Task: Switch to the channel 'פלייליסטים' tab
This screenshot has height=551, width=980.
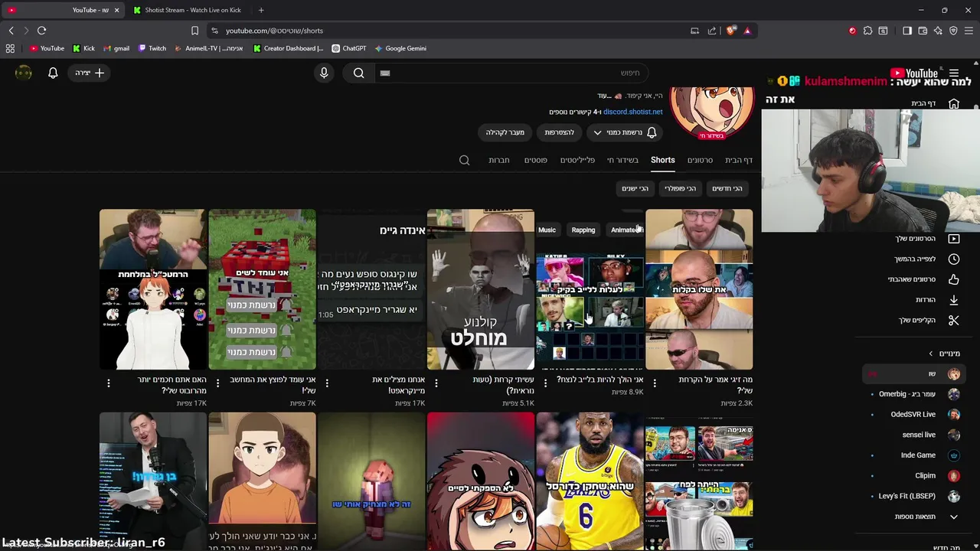Action: pos(577,160)
